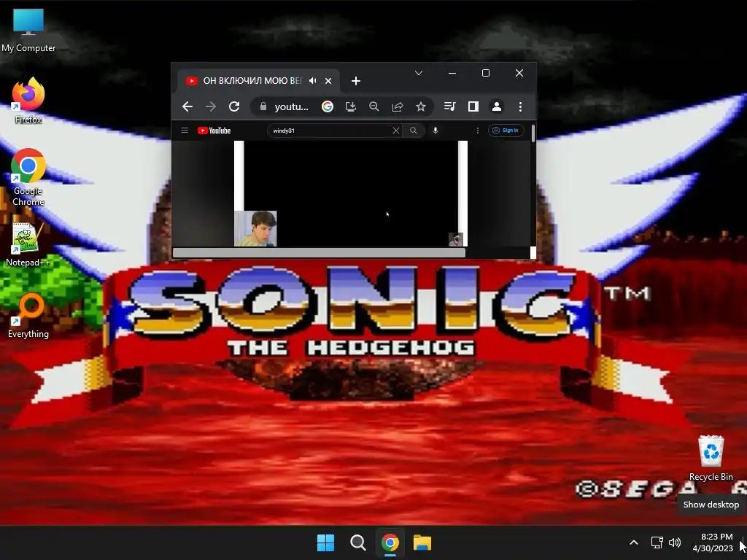Toggle the Chrome side panel
The height and width of the screenshot is (560, 747).
pos(473,106)
